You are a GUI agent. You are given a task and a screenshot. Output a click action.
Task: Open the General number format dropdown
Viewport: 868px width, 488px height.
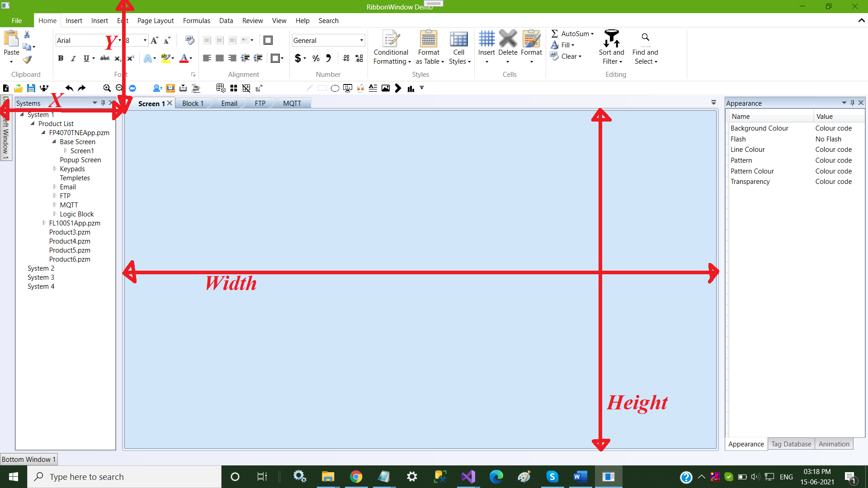click(361, 41)
